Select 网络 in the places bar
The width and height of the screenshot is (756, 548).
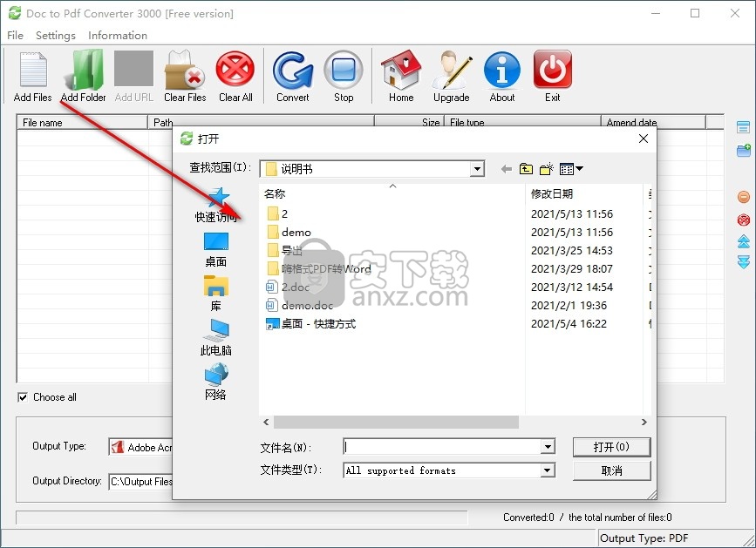(x=215, y=382)
